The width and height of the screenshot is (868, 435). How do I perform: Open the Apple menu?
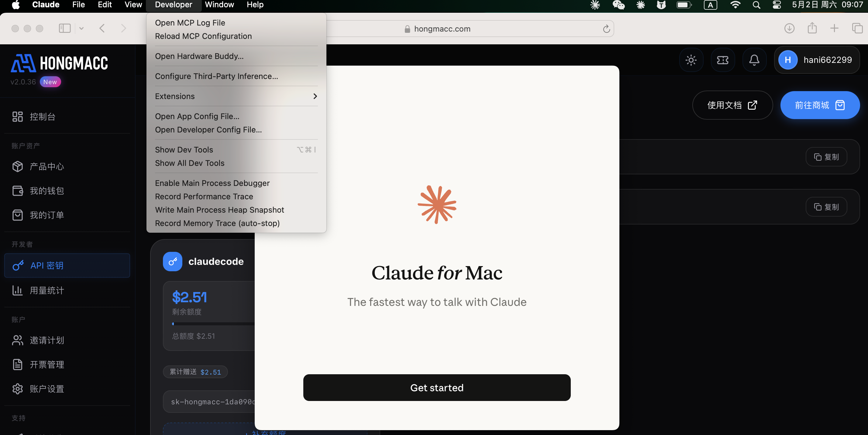(15, 5)
